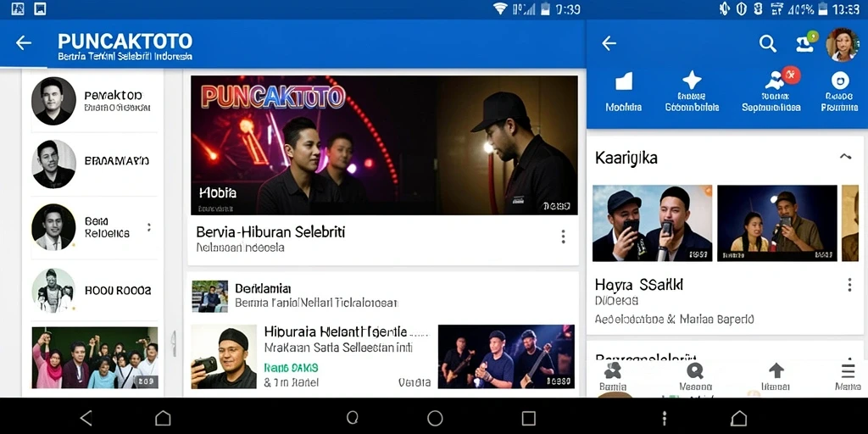Open options menu for Bervia-Hiburan Selebriti
The width and height of the screenshot is (868, 434).
[x=563, y=237]
